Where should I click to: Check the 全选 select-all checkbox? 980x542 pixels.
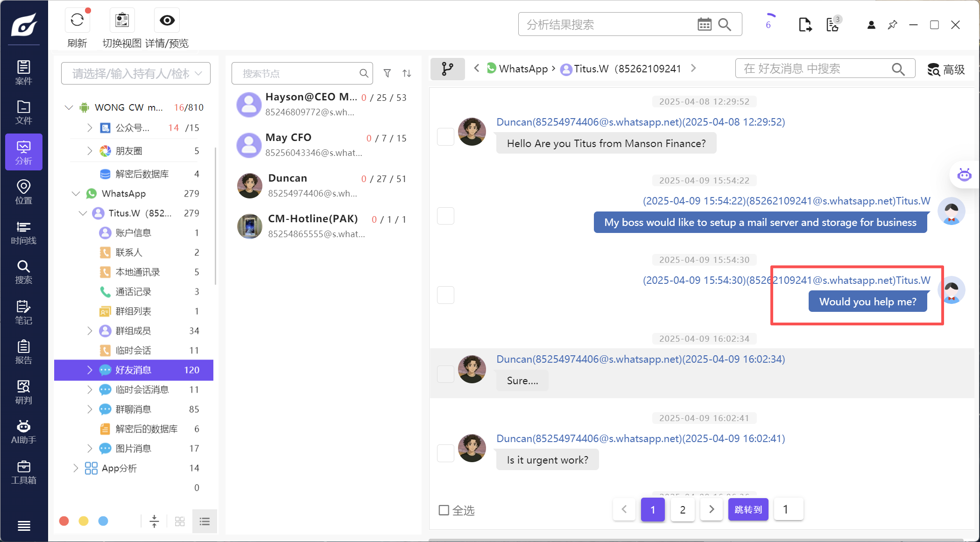tap(444, 510)
